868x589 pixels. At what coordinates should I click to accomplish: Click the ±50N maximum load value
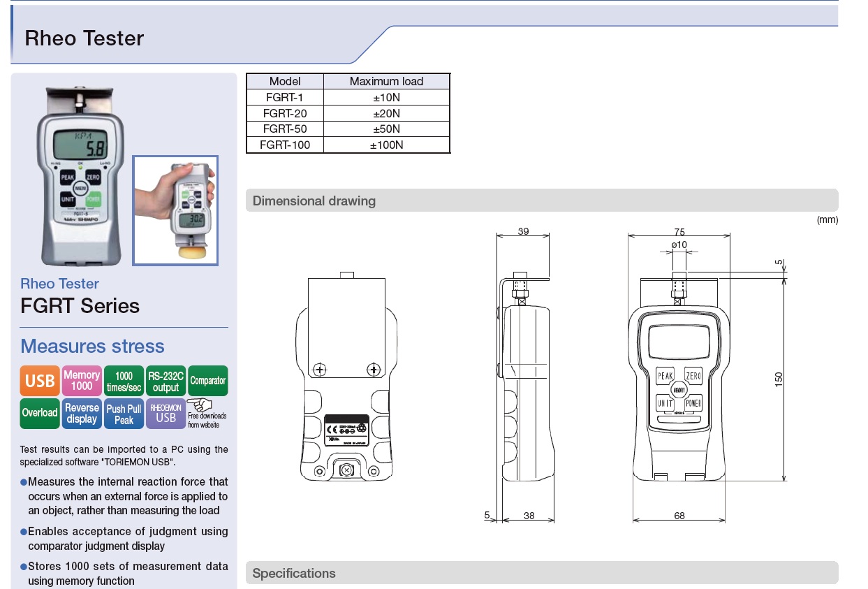click(x=387, y=129)
